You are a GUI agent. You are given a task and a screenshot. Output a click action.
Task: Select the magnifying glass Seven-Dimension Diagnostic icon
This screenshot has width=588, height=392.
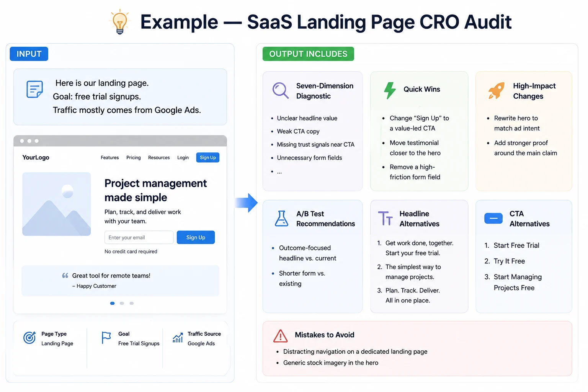(281, 90)
